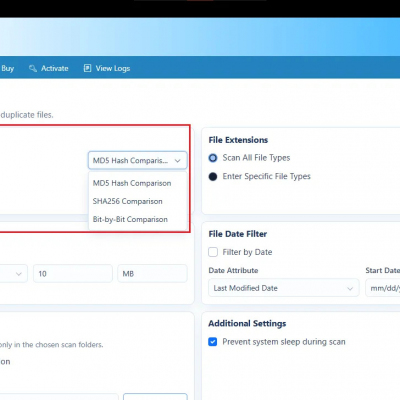Image resolution: width=400 pixels, height=400 pixels.
Task: Click the file size value field showing 10
Action: click(x=73, y=274)
